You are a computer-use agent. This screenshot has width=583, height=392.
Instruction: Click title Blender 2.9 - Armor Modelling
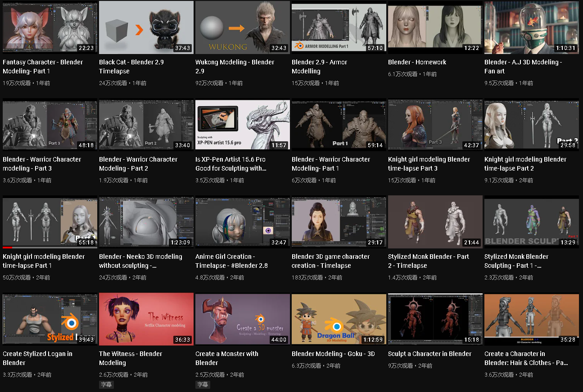click(x=320, y=67)
